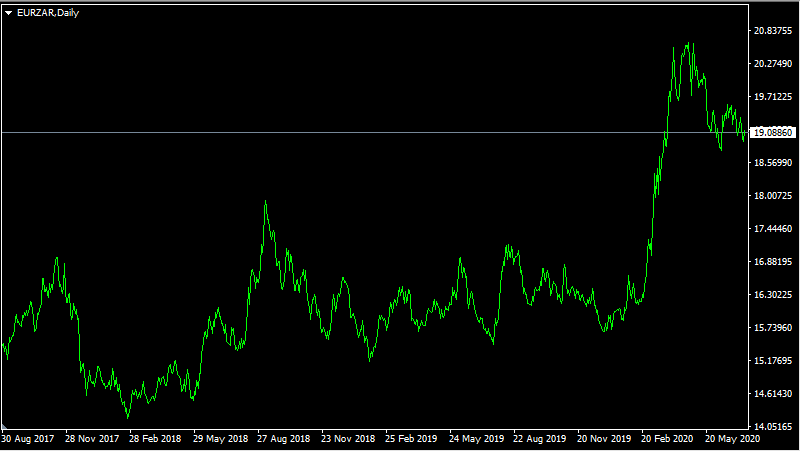Click the 16.88195 price scale label
Screen dimensions: 801x451
point(773,262)
